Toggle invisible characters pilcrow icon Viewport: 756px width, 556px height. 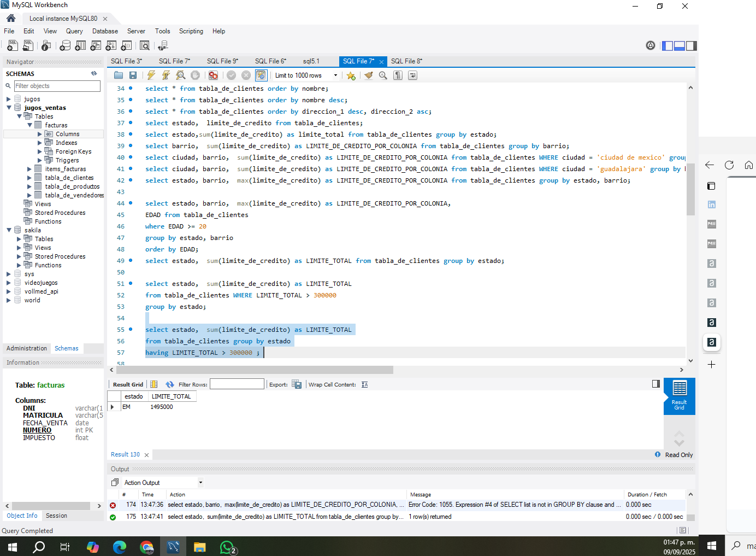(x=398, y=75)
